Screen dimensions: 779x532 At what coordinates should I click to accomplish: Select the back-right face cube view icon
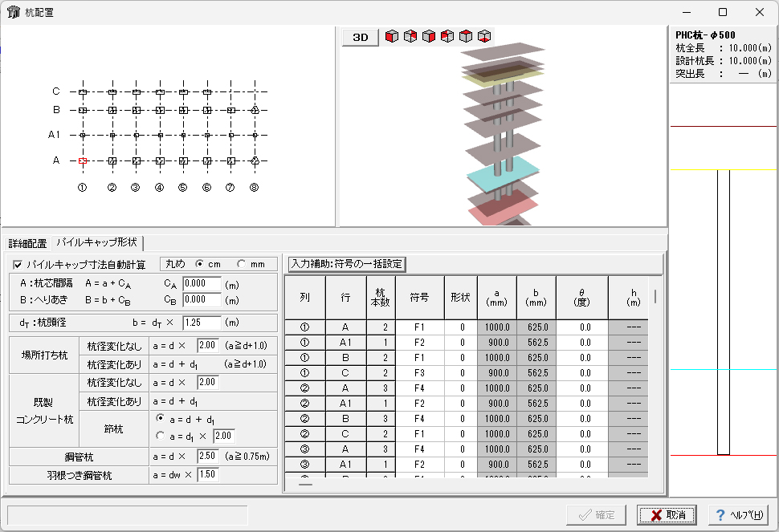tap(410, 36)
